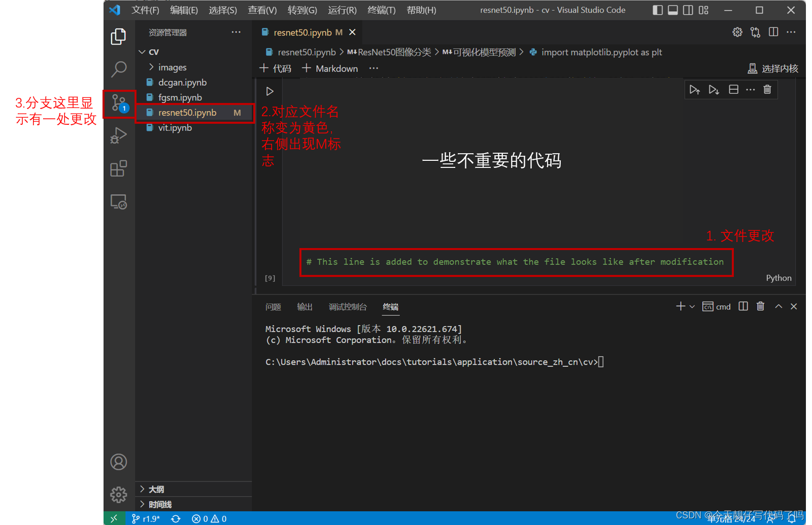Switch to the 输出 panel tab

304,306
